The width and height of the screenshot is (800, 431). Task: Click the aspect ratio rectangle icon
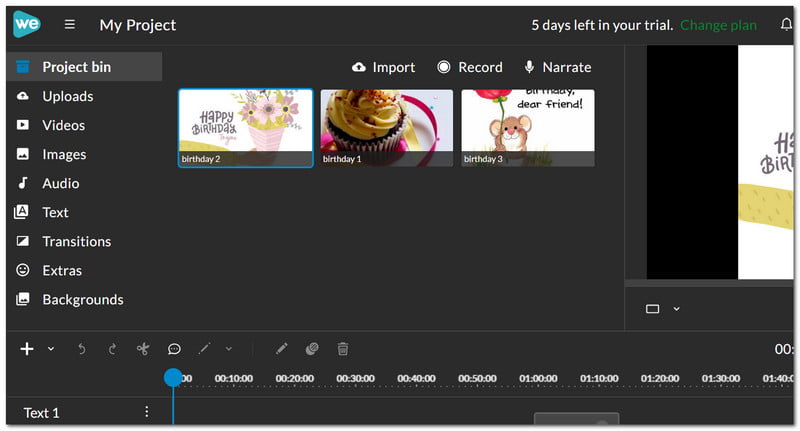click(653, 309)
